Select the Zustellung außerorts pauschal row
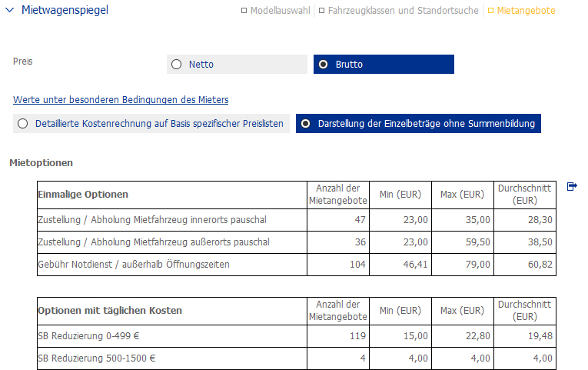The width and height of the screenshot is (588, 370). click(x=154, y=242)
